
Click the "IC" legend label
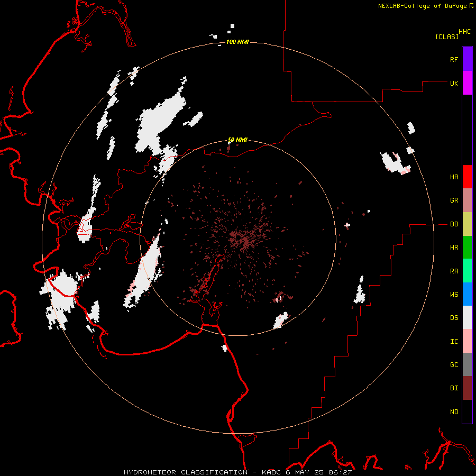(x=454, y=341)
